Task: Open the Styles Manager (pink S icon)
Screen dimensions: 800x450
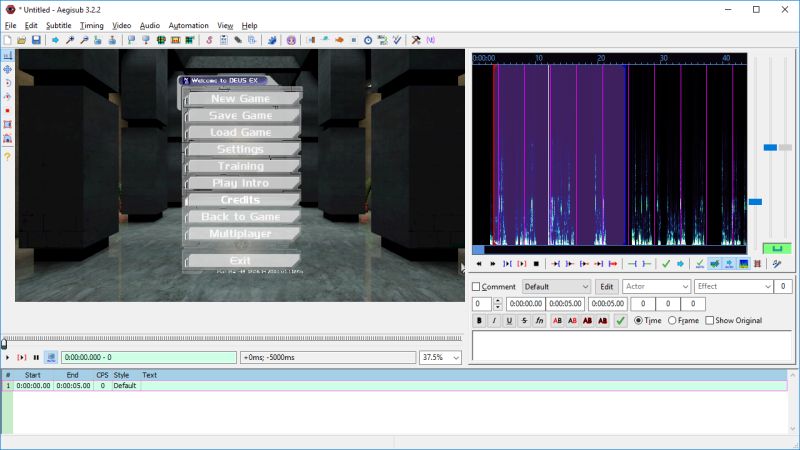Action: pos(209,40)
